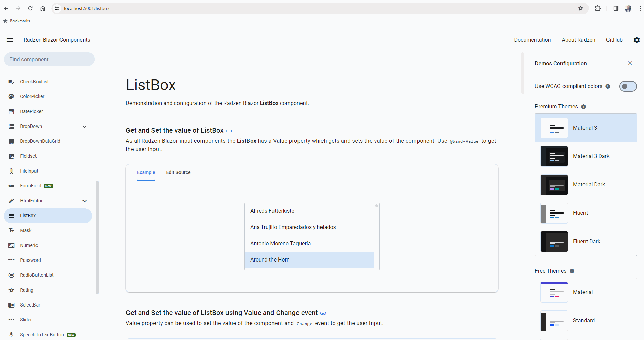
Task: Select Ana Trujillo Emparedados in the ListBox
Action: tap(293, 227)
